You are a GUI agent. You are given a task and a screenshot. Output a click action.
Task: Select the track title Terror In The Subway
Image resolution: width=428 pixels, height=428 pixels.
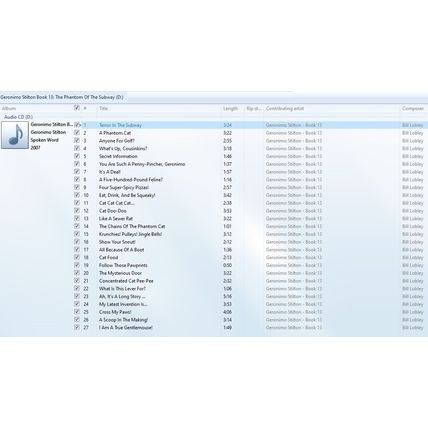pos(120,125)
